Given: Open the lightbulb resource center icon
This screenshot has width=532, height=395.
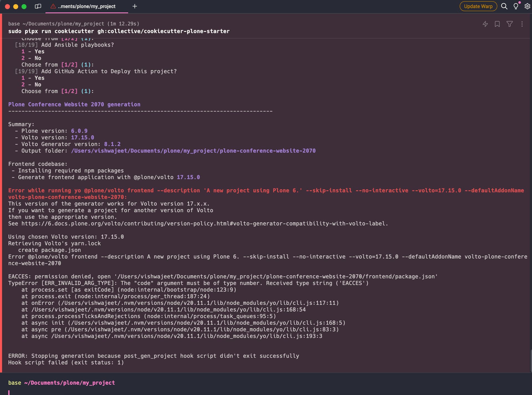Looking at the screenshot, I should [516, 6].
